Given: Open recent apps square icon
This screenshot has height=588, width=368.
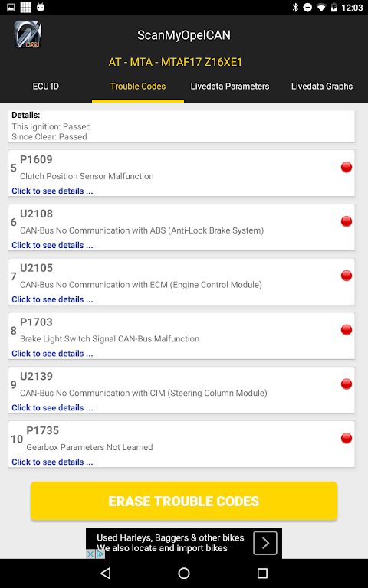Looking at the screenshot, I should (262, 573).
